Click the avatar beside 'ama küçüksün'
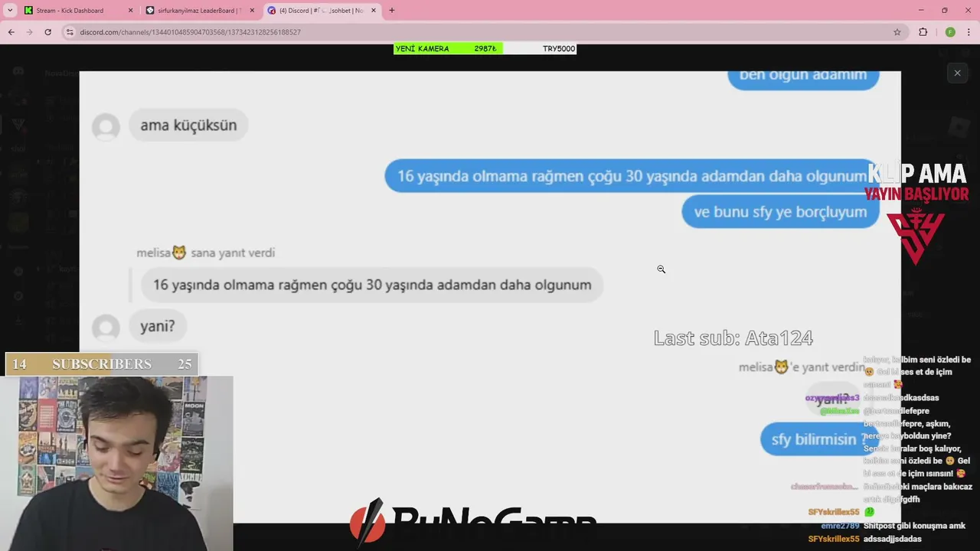 point(106,126)
